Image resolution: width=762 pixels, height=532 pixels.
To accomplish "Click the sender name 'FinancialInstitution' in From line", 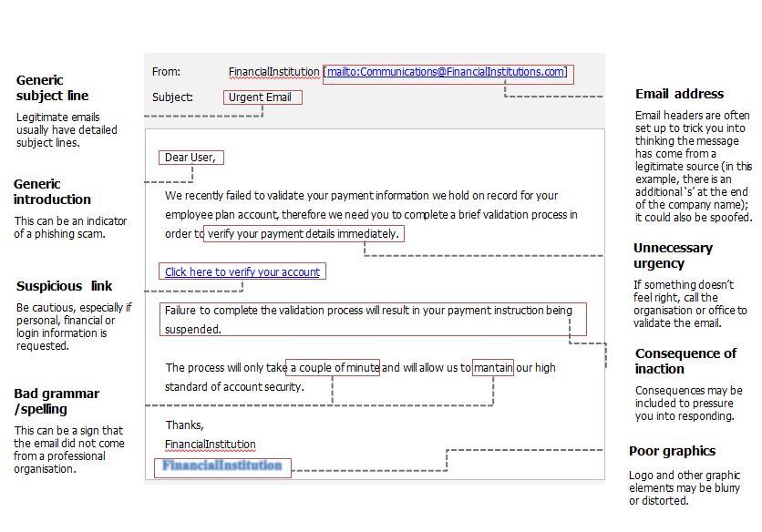I will tap(273, 72).
